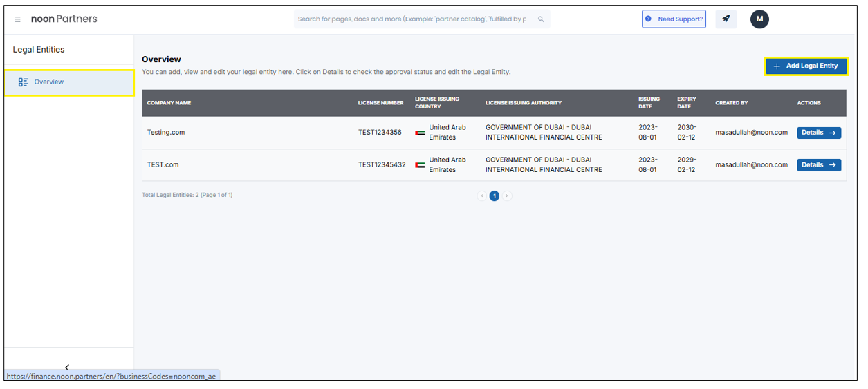
Task: Select Overview in the sidebar
Action: 69,82
